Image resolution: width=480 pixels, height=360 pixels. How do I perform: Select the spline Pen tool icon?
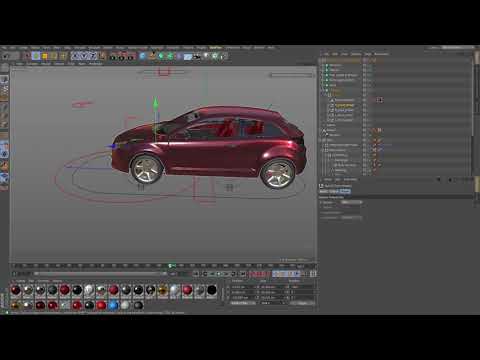pos(152,55)
